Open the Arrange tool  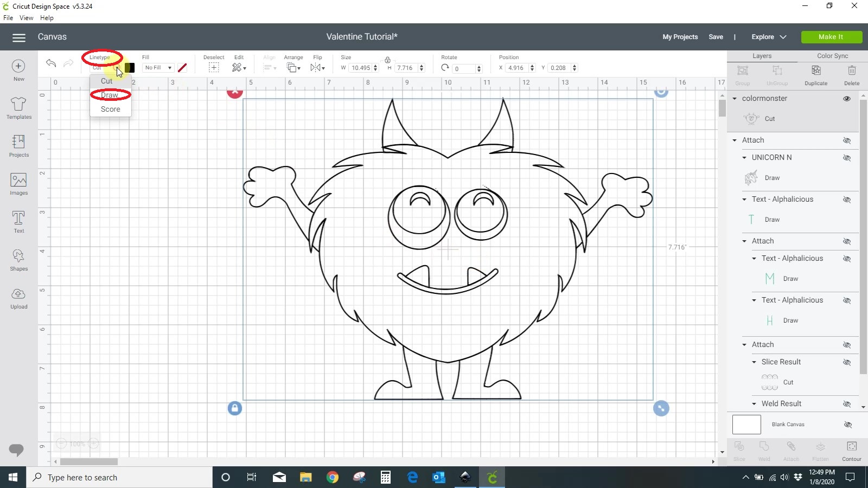coord(293,68)
